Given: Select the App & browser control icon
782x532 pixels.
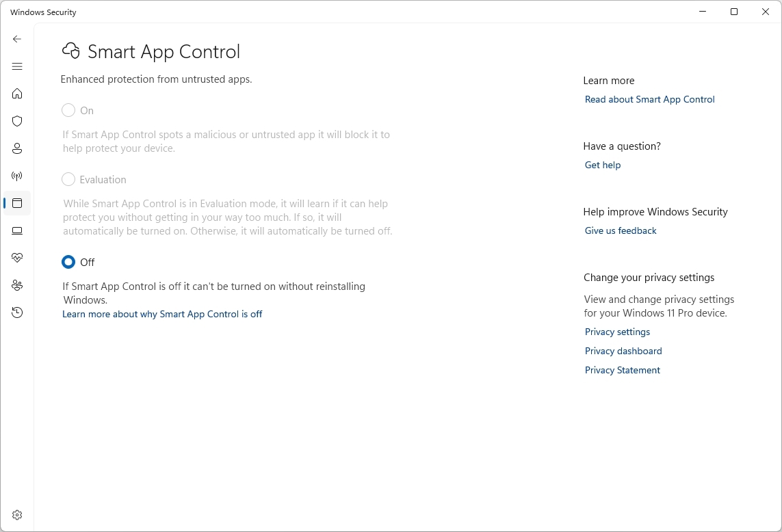Looking at the screenshot, I should tap(16, 203).
